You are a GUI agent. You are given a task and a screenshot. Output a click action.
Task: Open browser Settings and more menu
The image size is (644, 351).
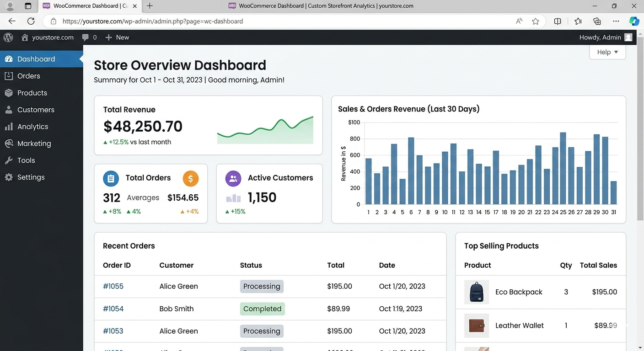click(616, 21)
